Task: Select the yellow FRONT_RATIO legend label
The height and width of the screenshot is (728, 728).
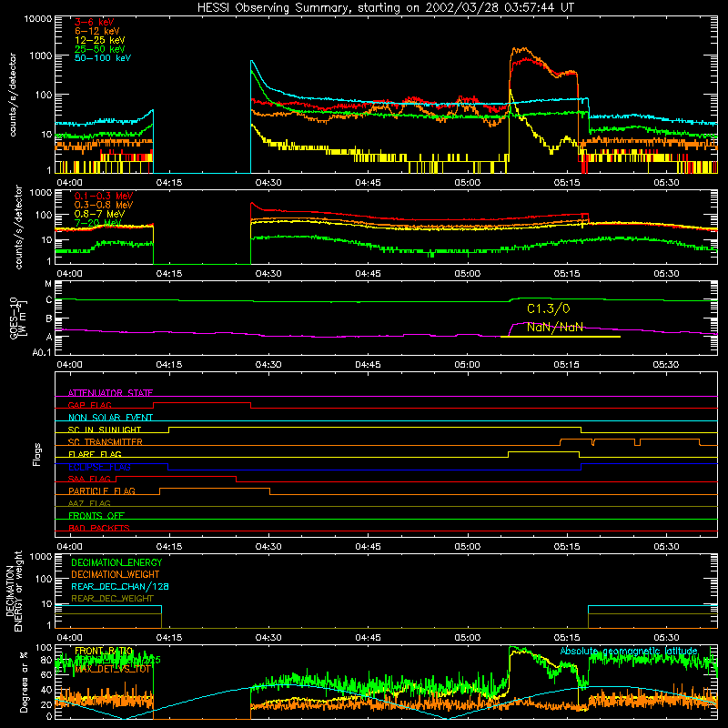Action: 104,651
